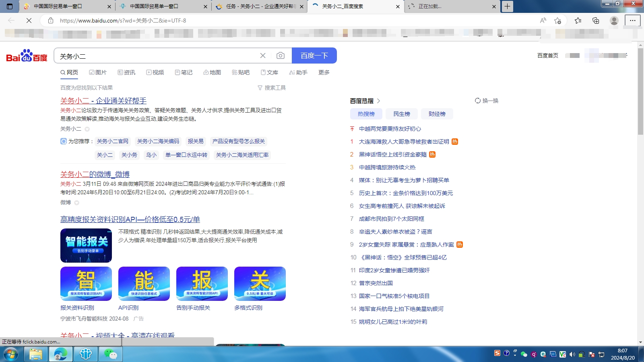Click 多格式识别 thumbnail with 关
Viewport: 644px width, 362px height.
point(260,284)
